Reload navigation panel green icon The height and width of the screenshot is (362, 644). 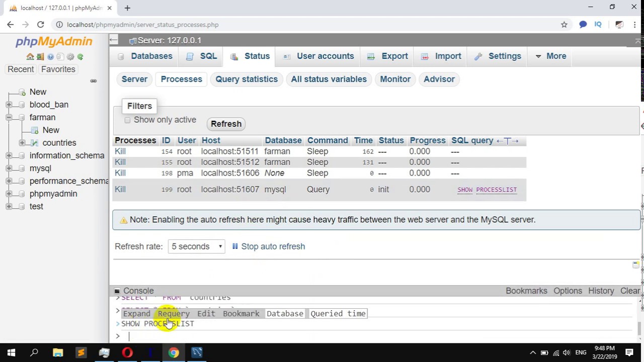click(x=80, y=57)
